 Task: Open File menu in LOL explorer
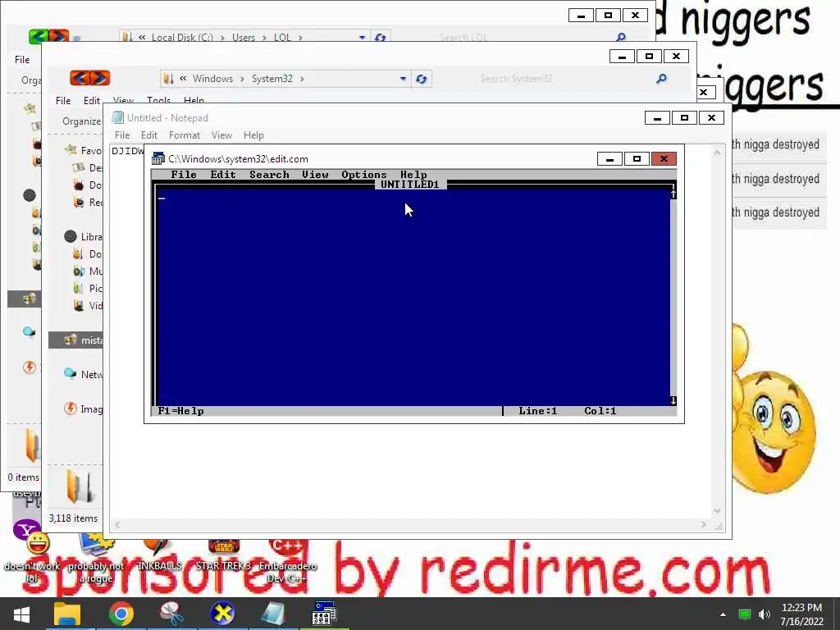[x=22, y=59]
